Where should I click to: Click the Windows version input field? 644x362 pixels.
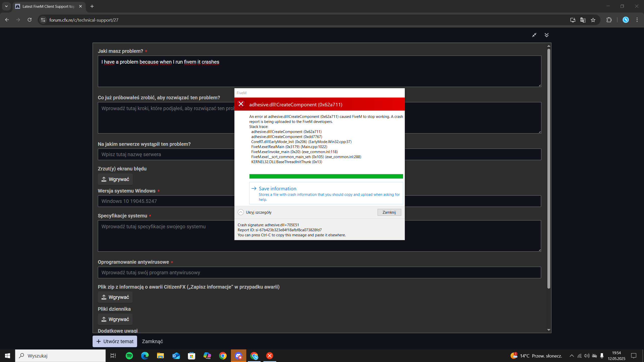tap(166, 201)
